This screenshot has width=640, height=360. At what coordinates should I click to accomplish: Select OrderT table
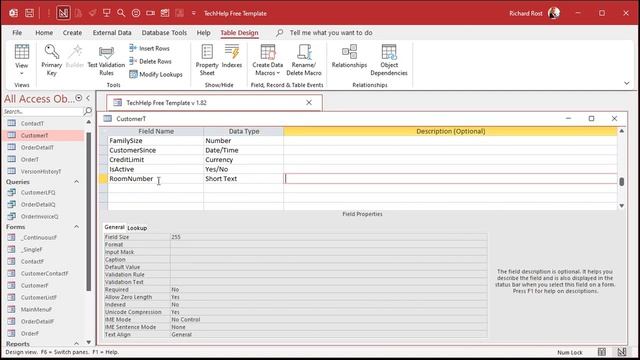point(29,159)
